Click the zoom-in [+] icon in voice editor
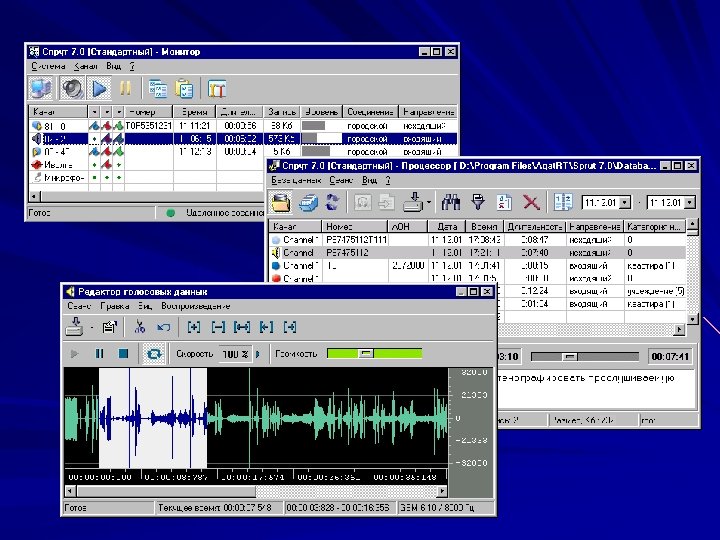The width and height of the screenshot is (720, 540). (194, 326)
